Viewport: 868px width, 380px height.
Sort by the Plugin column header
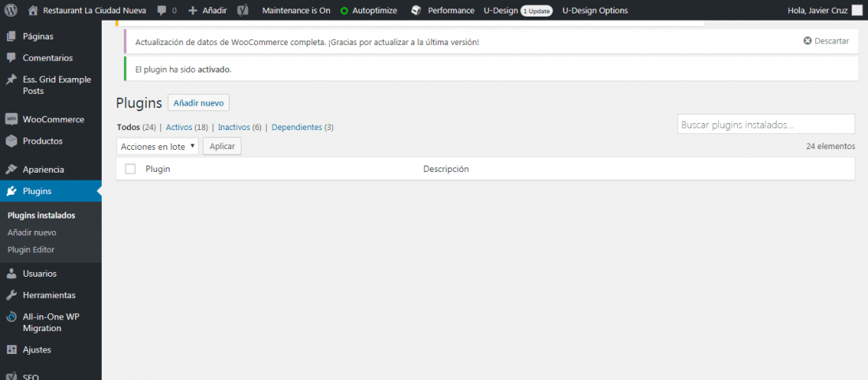click(x=158, y=169)
